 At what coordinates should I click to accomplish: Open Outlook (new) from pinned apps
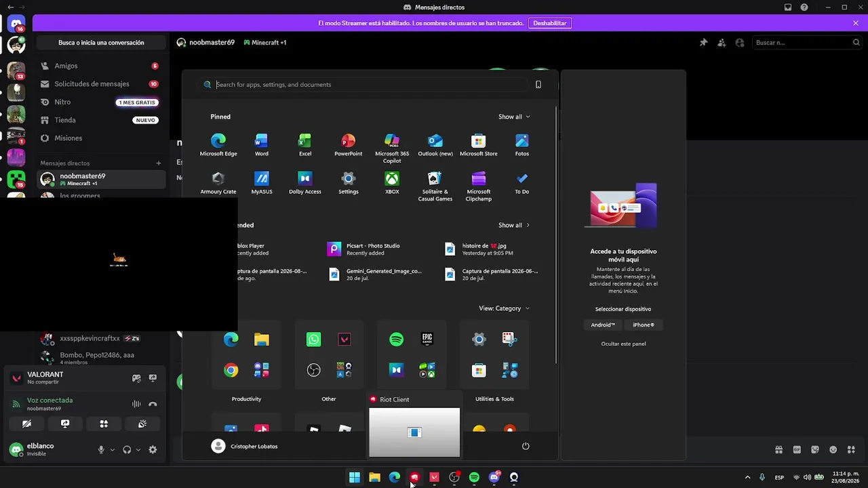[435, 145]
